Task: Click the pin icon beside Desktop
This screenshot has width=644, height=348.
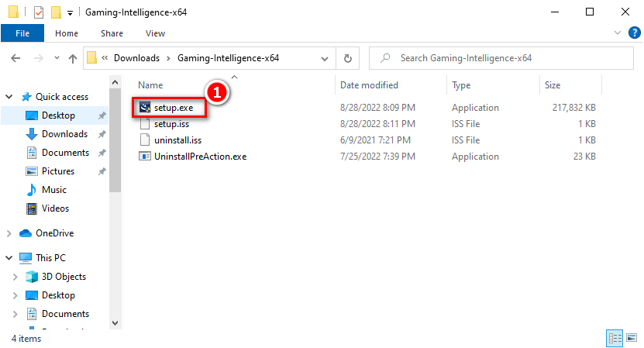Action: [102, 115]
